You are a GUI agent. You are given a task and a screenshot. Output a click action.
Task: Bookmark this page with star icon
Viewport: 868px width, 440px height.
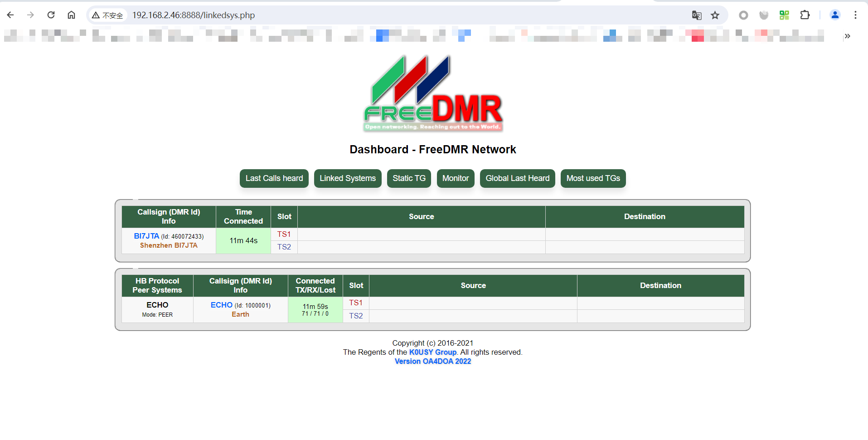[715, 15]
